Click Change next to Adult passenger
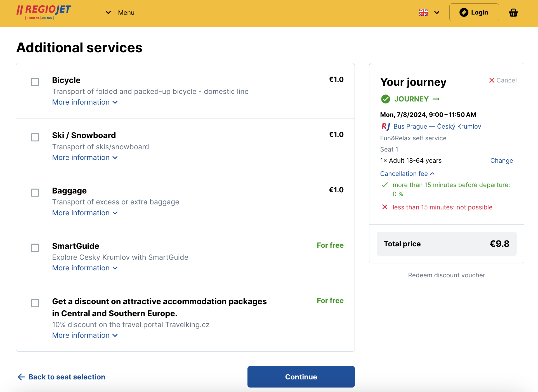This screenshot has width=538, height=392. click(501, 160)
